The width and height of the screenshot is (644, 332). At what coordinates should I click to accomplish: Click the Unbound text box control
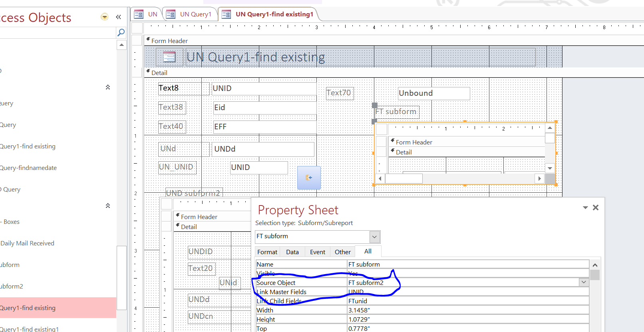(434, 93)
